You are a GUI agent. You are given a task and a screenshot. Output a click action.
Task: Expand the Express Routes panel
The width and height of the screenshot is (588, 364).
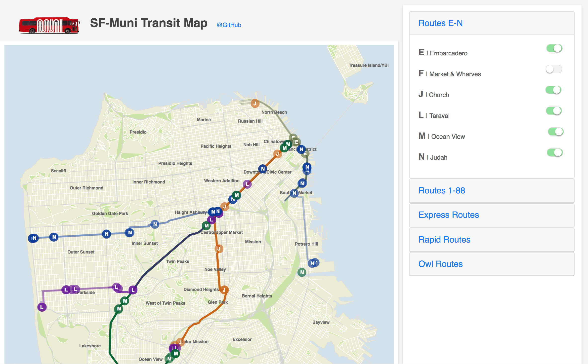(x=448, y=215)
